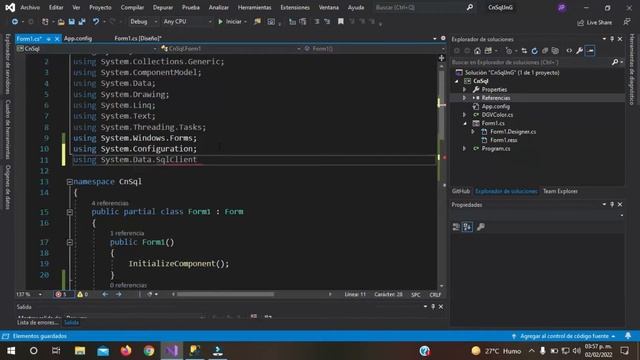This screenshot has width=640, height=360.
Task: Click the Bookmark toolbar icon
Action: click(x=340, y=22)
